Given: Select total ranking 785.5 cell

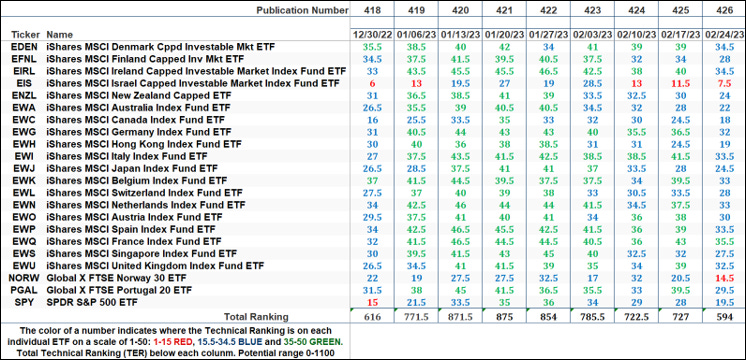Looking at the screenshot, I should (592, 317).
